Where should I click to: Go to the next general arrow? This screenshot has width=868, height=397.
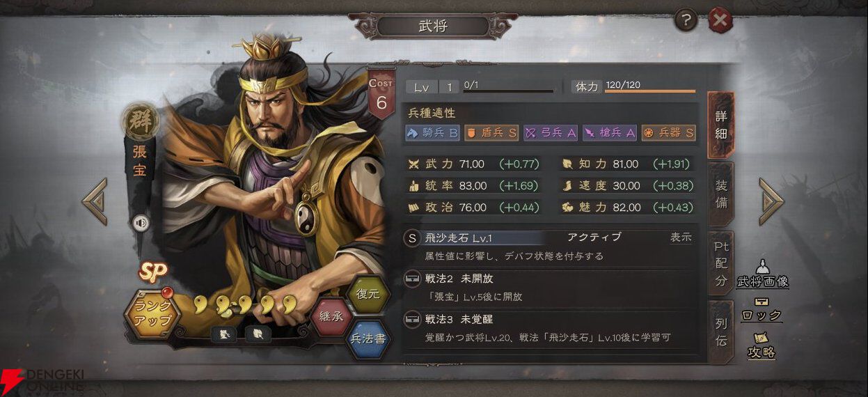[771, 202]
